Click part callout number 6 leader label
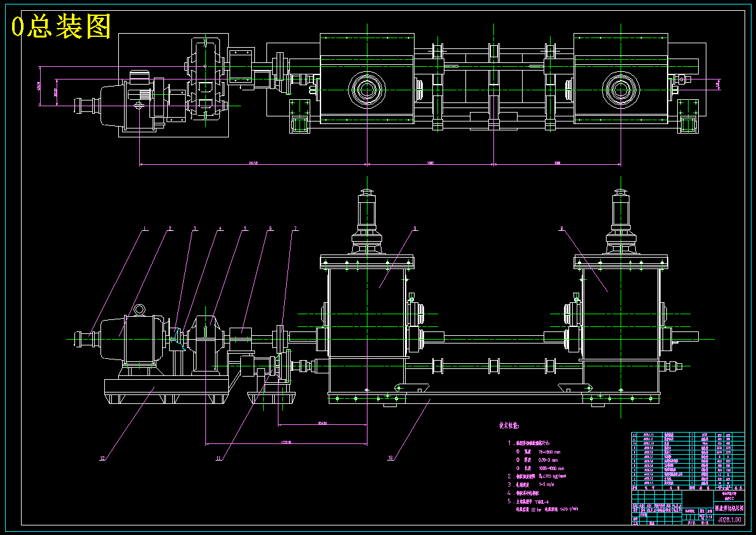The width and height of the screenshot is (756, 535). pyautogui.click(x=270, y=228)
